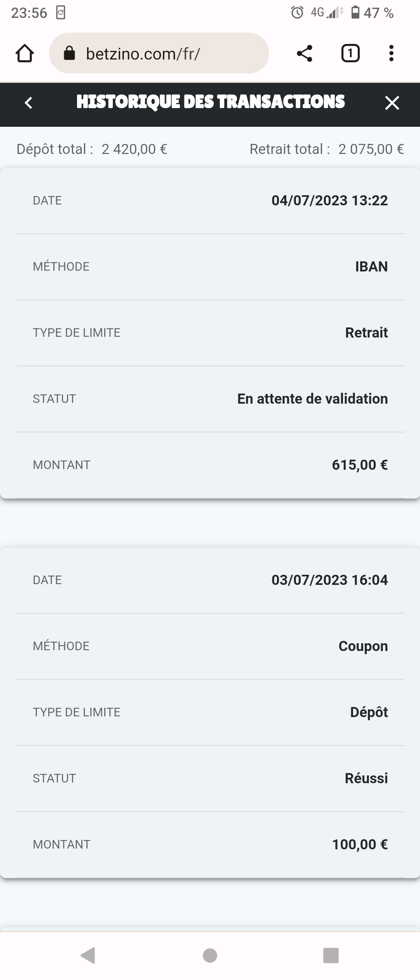Tap the En attente de validation status

(x=313, y=399)
